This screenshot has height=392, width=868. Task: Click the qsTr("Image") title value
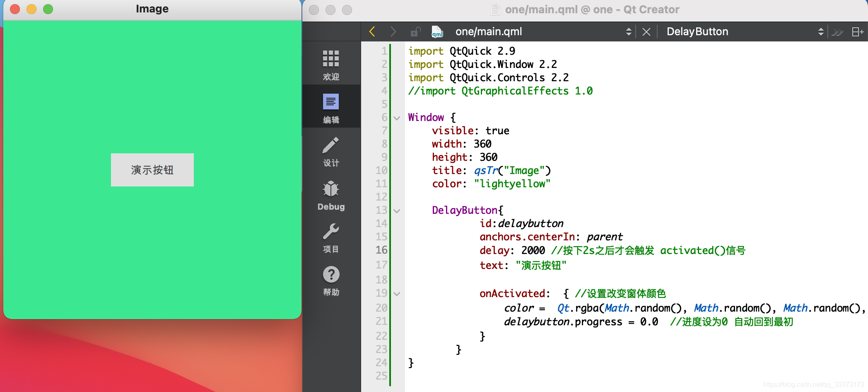click(x=512, y=170)
